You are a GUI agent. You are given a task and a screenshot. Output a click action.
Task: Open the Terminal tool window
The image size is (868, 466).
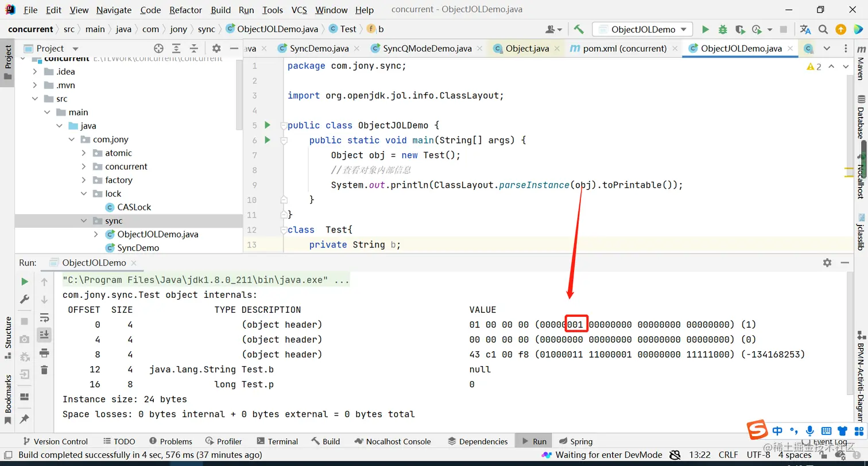click(278, 441)
